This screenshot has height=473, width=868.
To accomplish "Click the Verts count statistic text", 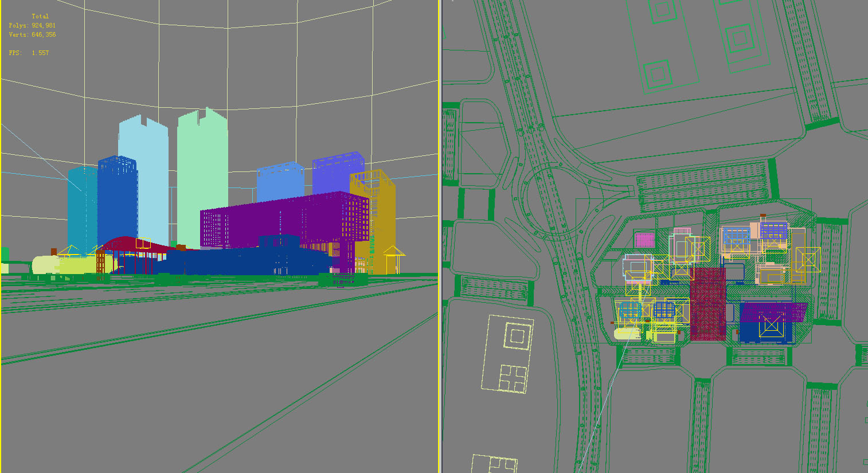I will click(32, 34).
